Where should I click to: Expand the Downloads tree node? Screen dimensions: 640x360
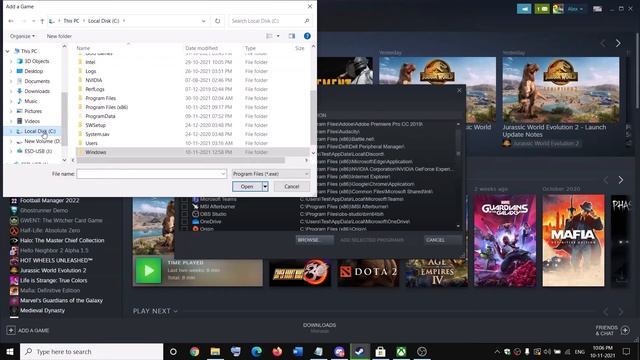(11, 91)
